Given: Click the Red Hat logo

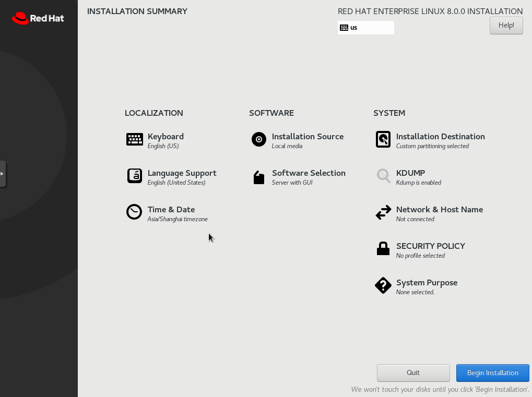Looking at the screenshot, I should (38, 18).
